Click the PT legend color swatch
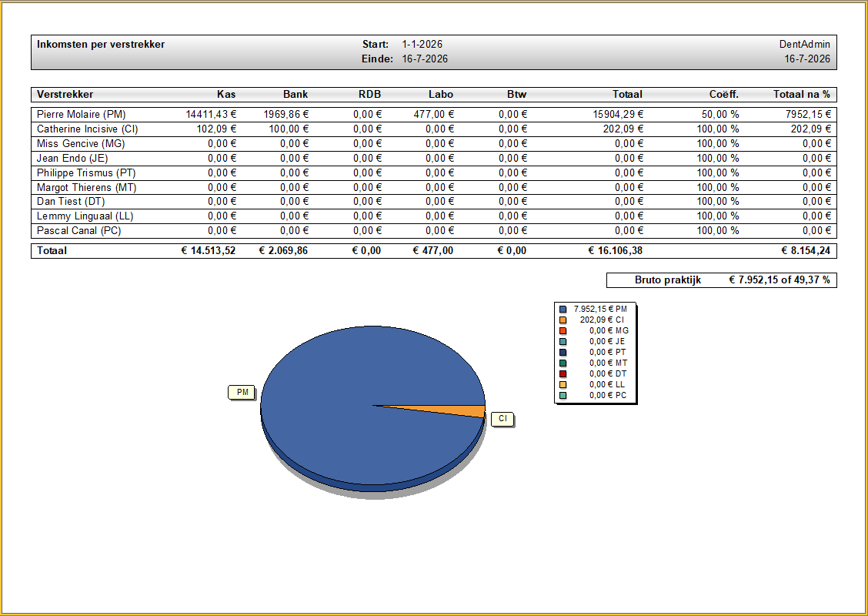Screen dimensions: 868x616 (x=563, y=353)
